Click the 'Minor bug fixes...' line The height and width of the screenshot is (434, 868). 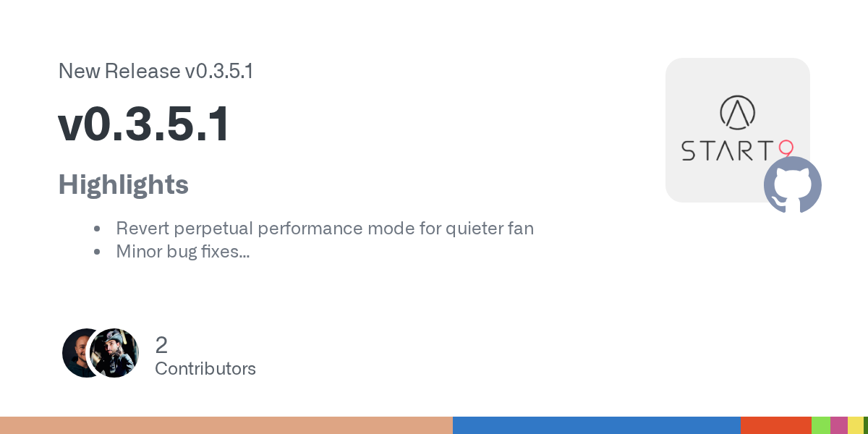click(x=183, y=252)
